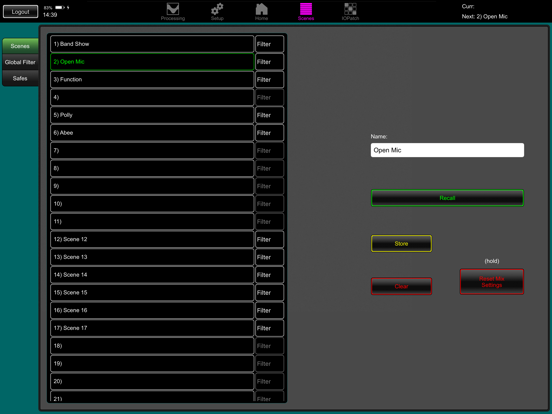
Task: Select the Scenes icon in top bar
Action: pos(306,9)
